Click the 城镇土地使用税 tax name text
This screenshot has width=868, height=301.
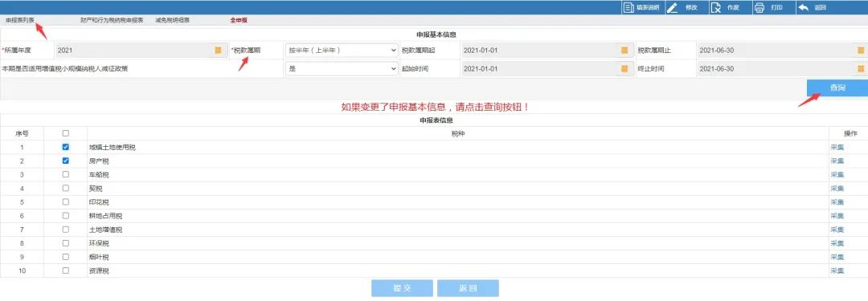click(113, 148)
